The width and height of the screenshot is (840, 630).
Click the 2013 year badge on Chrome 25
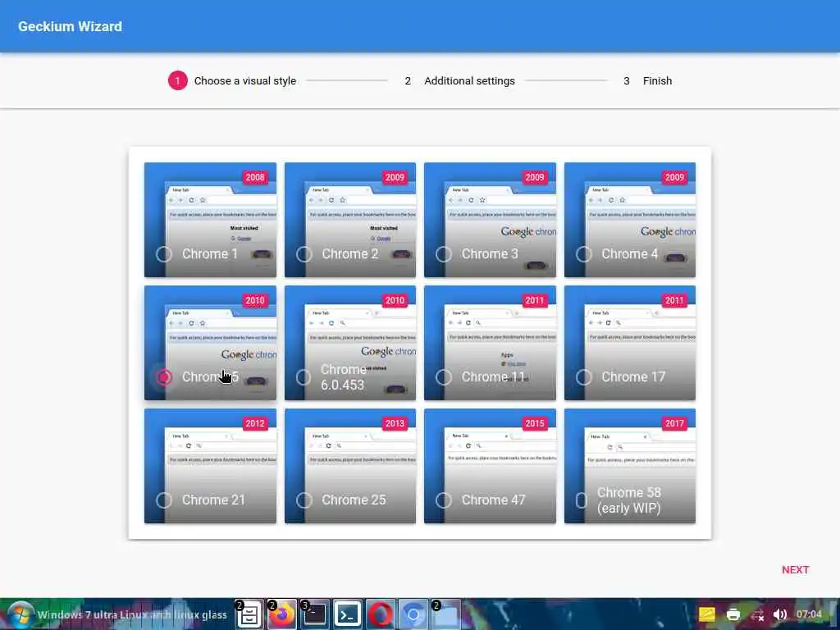pyautogui.click(x=395, y=424)
